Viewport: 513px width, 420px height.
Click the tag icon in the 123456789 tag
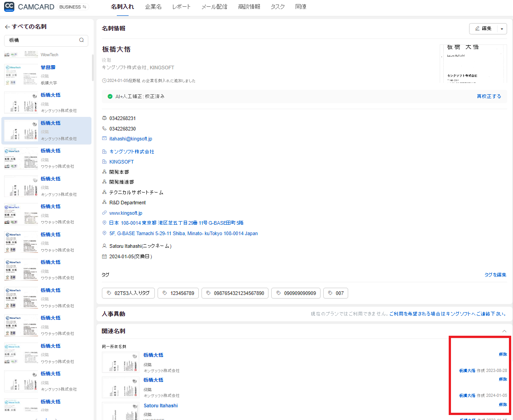pyautogui.click(x=165, y=293)
